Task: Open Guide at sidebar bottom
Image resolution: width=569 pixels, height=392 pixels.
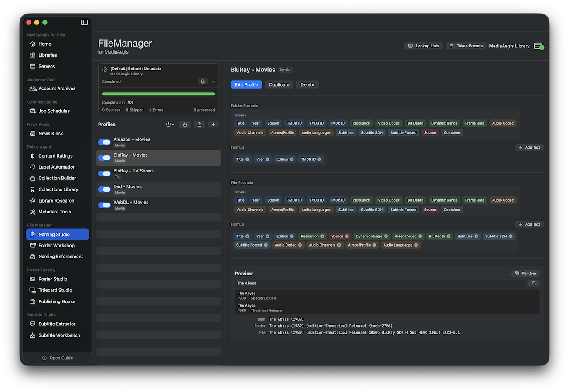Action: pyautogui.click(x=58, y=358)
